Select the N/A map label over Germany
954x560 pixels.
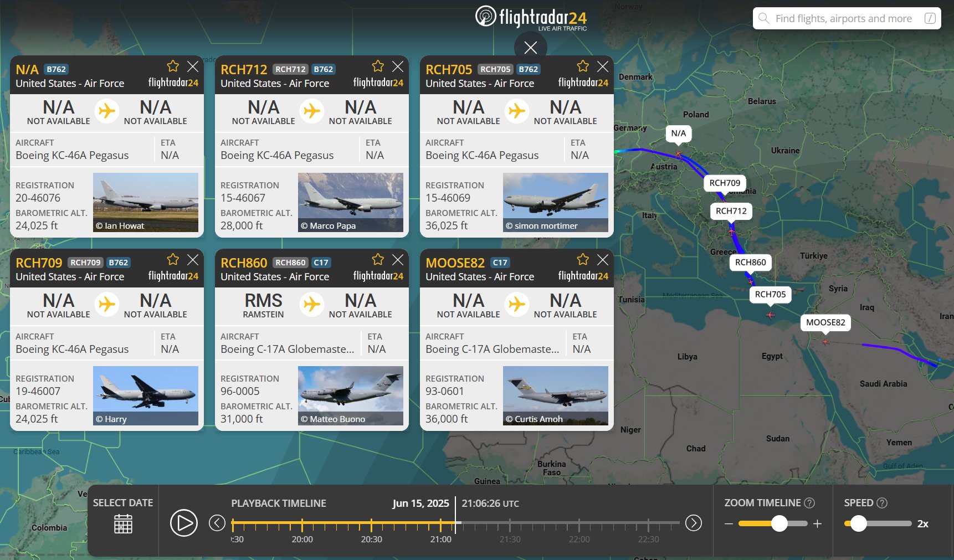pyautogui.click(x=679, y=133)
